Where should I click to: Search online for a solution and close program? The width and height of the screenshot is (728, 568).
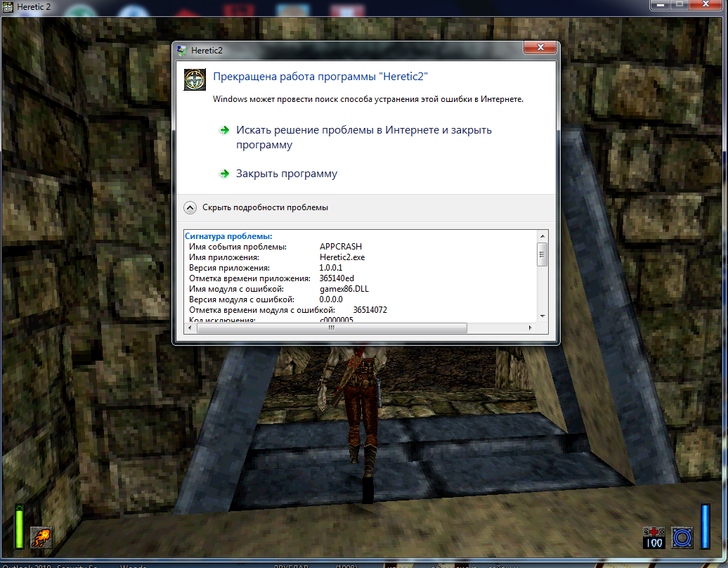363,137
